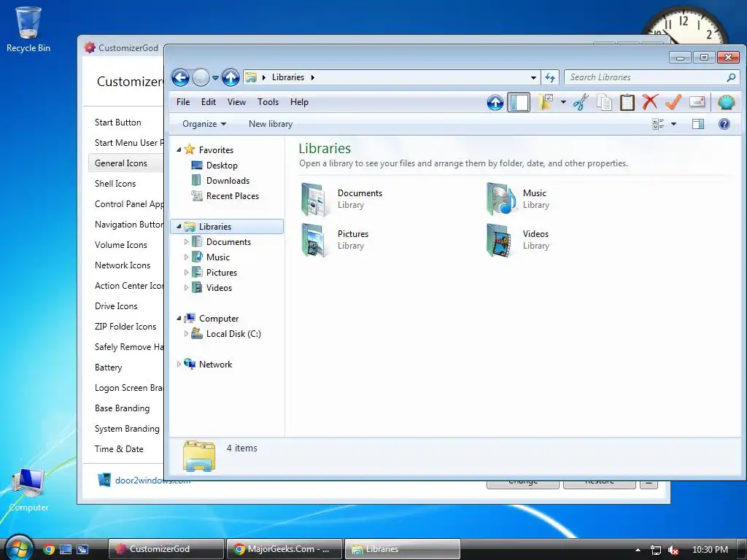Expand Documents triangle in the navigation tree
This screenshot has width=747, height=560.
(186, 242)
